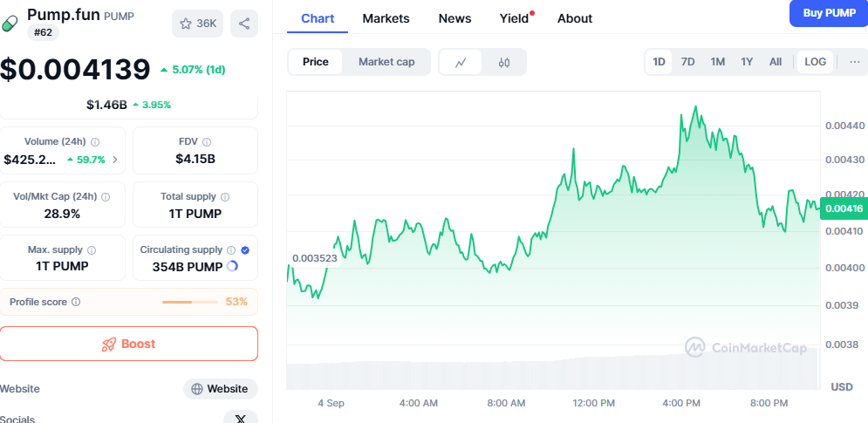Click the Profile score progress bar
The height and width of the screenshot is (423, 868).
(x=189, y=302)
